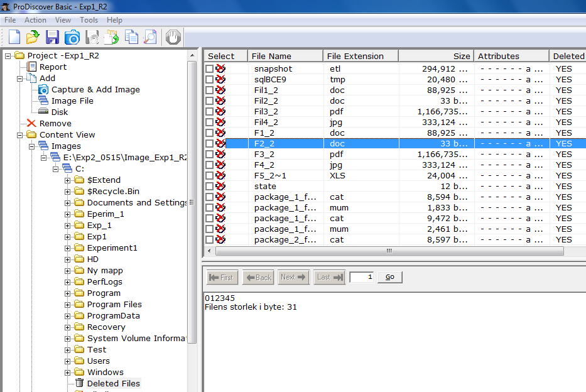Tick the checkbox for package_2_f... cat row

coord(209,239)
